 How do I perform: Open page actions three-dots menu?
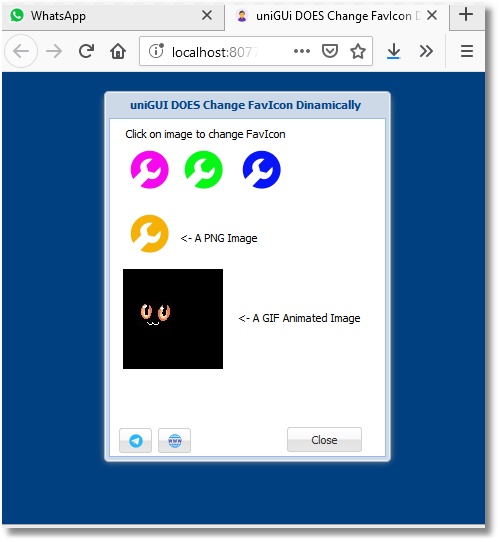click(x=302, y=52)
